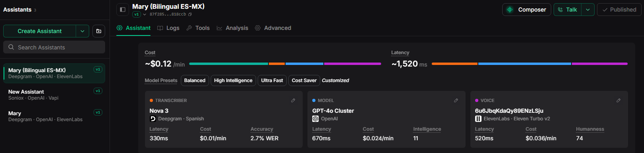Click into the Search Assistants field
Viewport: 644px width, 153px height.
click(54, 47)
